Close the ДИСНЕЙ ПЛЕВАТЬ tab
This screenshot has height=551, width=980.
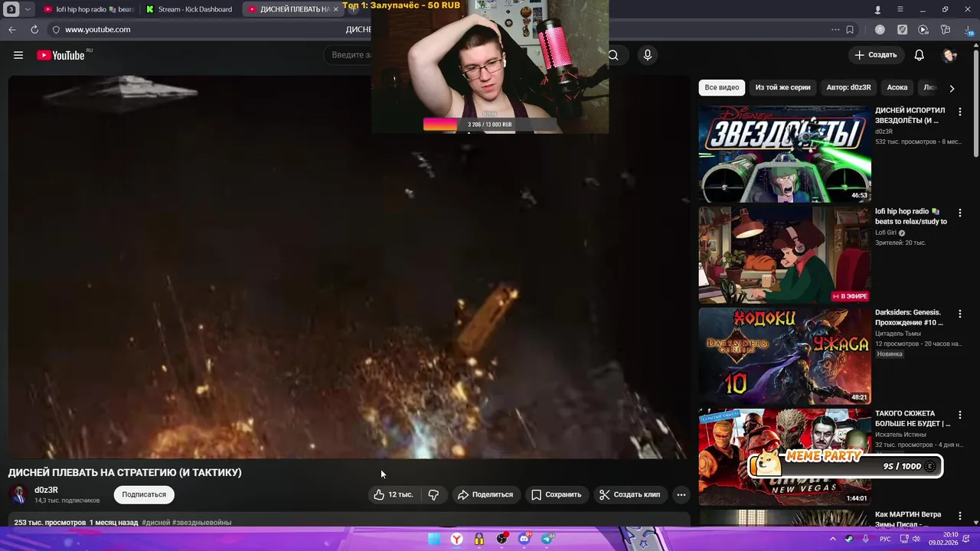pyautogui.click(x=335, y=9)
